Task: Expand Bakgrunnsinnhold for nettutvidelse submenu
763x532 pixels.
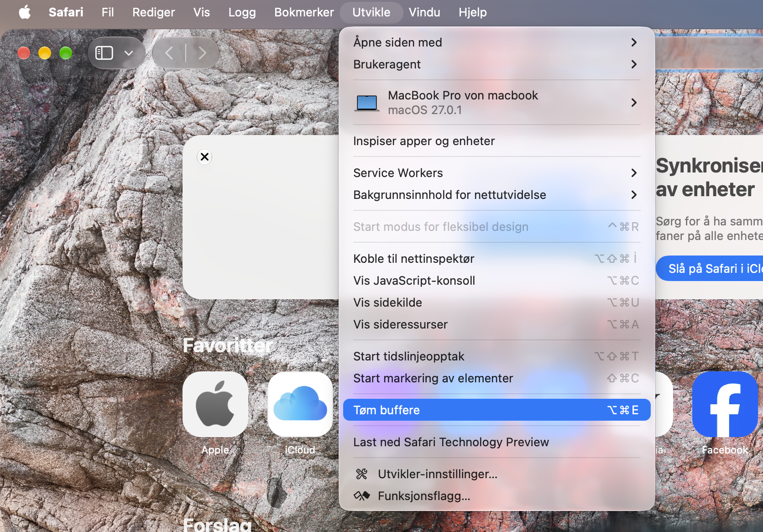Action: 497,195
